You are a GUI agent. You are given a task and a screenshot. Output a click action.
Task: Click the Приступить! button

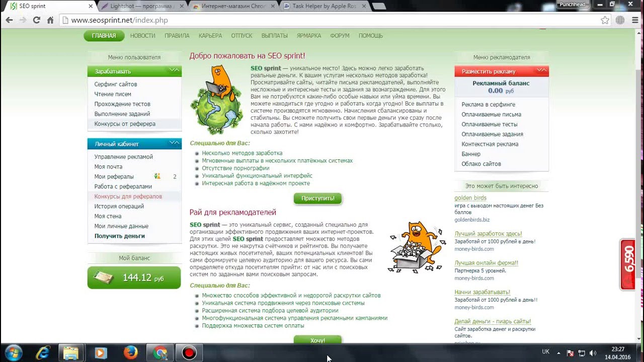317,198
